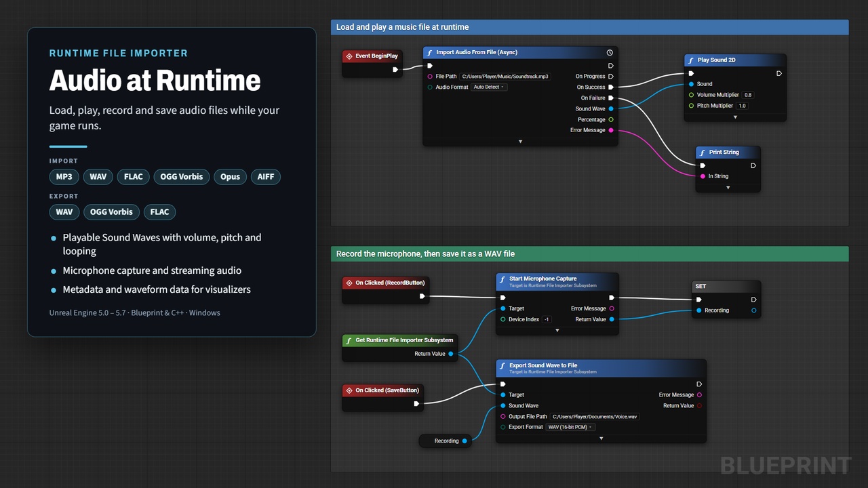
Task: Expand the Print String node options
Action: (728, 188)
